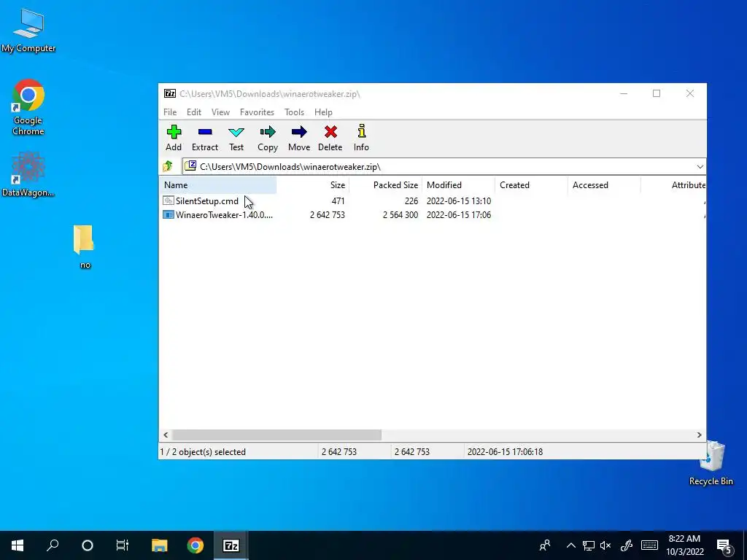This screenshot has height=560, width=747.
Task: Open the People icon in system tray
Action: 545,545
